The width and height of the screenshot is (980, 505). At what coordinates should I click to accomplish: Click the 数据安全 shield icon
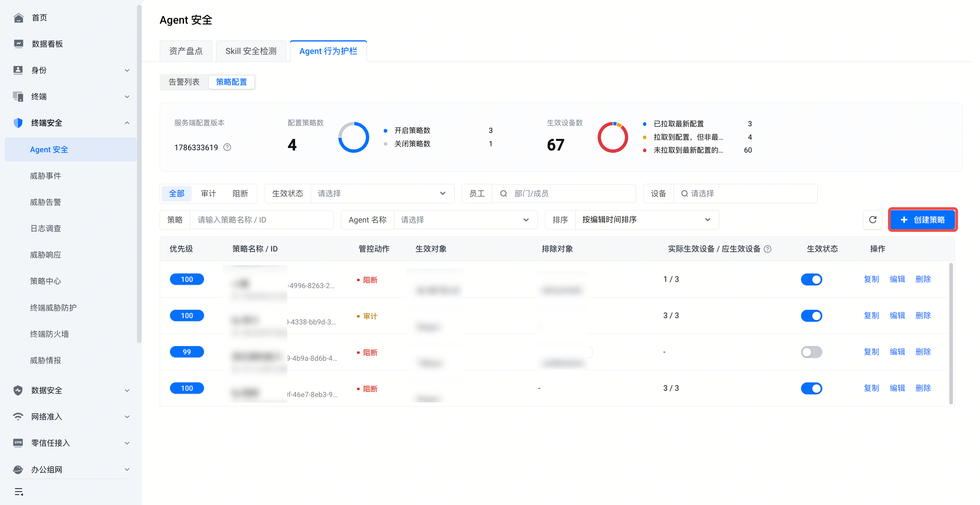coord(18,390)
